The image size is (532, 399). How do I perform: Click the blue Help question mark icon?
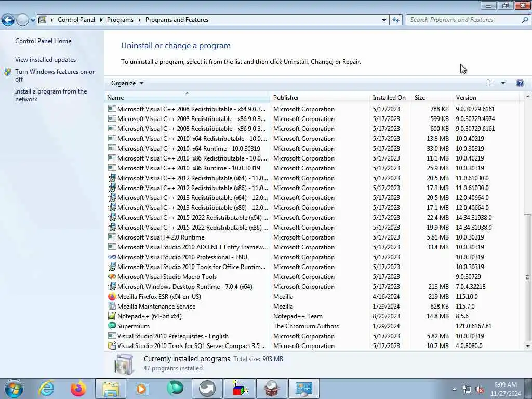click(x=520, y=83)
